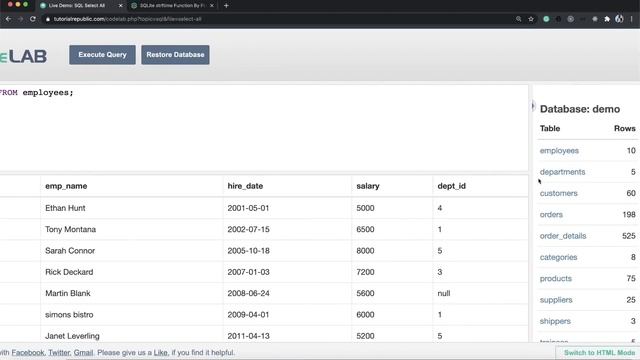
Task: Click Switch to HTML Mode button
Action: (599, 353)
